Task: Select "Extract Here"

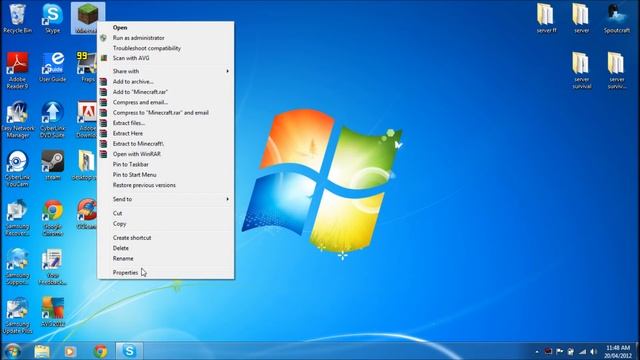Action: point(166,133)
